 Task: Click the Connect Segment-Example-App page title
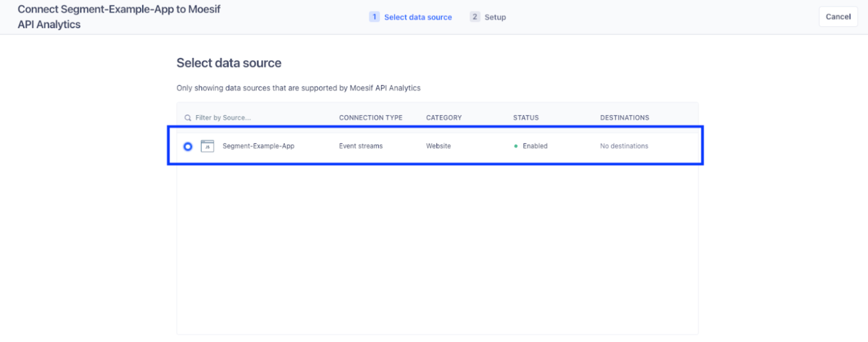click(x=119, y=17)
